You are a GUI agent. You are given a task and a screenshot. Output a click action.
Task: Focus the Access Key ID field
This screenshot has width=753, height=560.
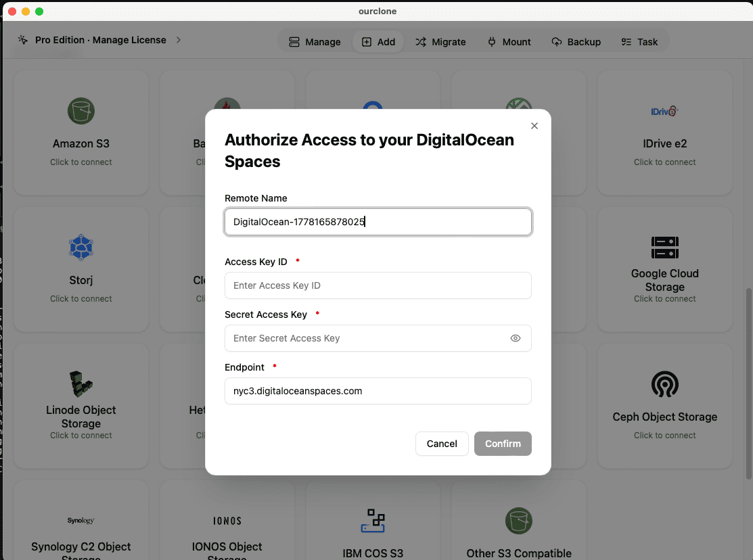[378, 285]
